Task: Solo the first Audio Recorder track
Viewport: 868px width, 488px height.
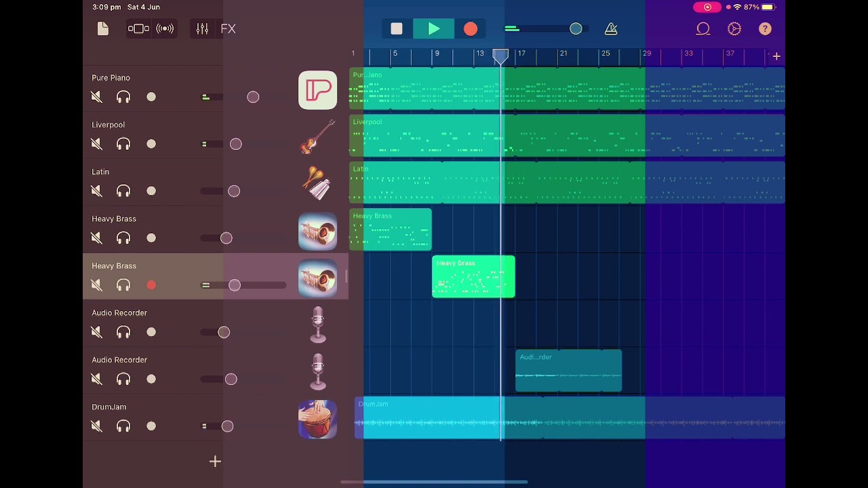Action: (123, 332)
